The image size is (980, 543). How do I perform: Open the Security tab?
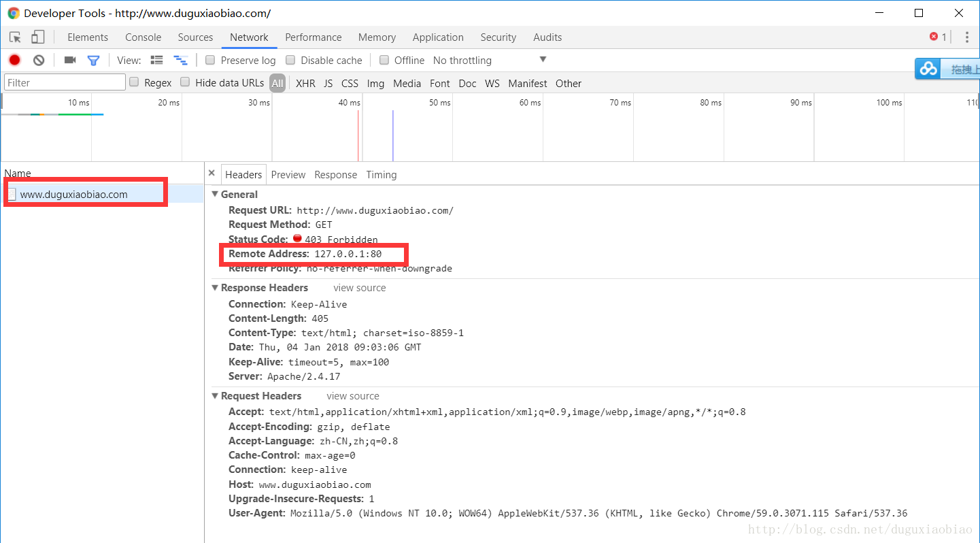[x=499, y=37]
